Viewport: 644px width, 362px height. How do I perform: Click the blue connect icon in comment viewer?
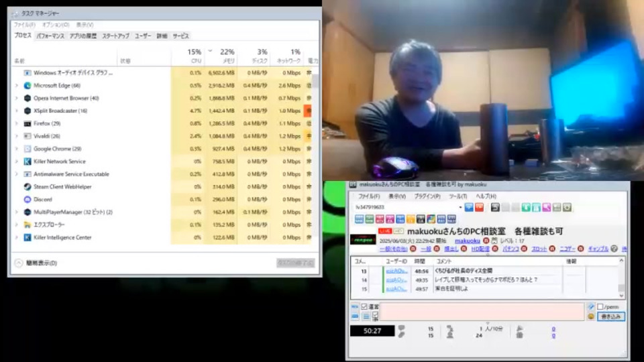[x=469, y=207]
